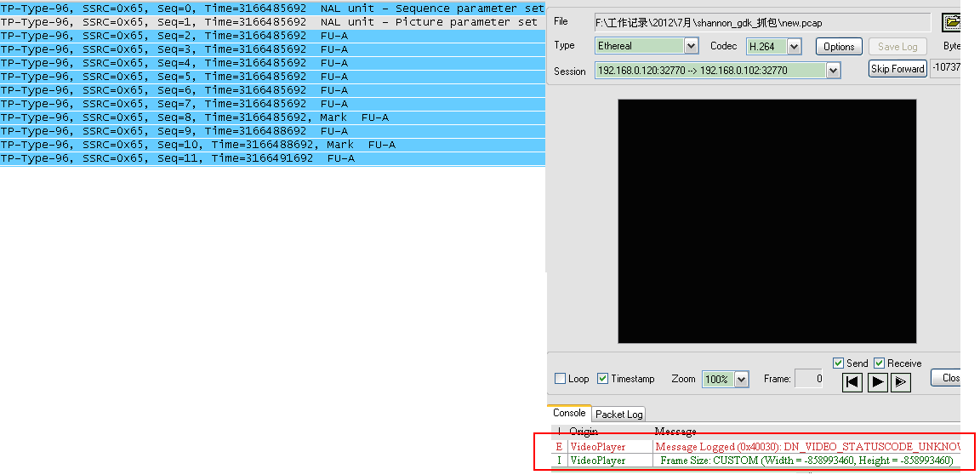Select the Seq=5 FU-A packet row

tap(272, 77)
